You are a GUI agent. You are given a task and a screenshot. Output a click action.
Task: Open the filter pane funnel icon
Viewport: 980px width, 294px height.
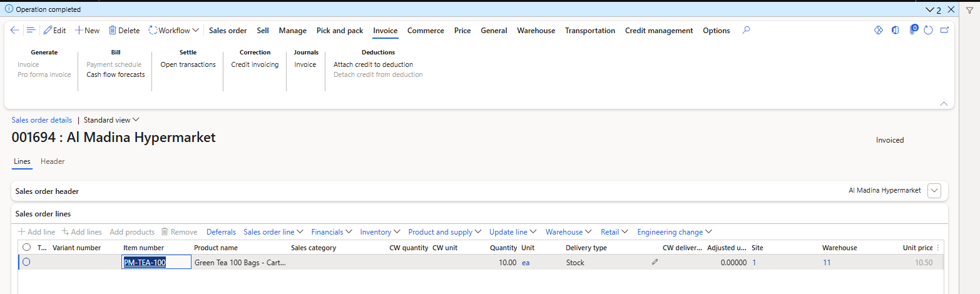969,10
